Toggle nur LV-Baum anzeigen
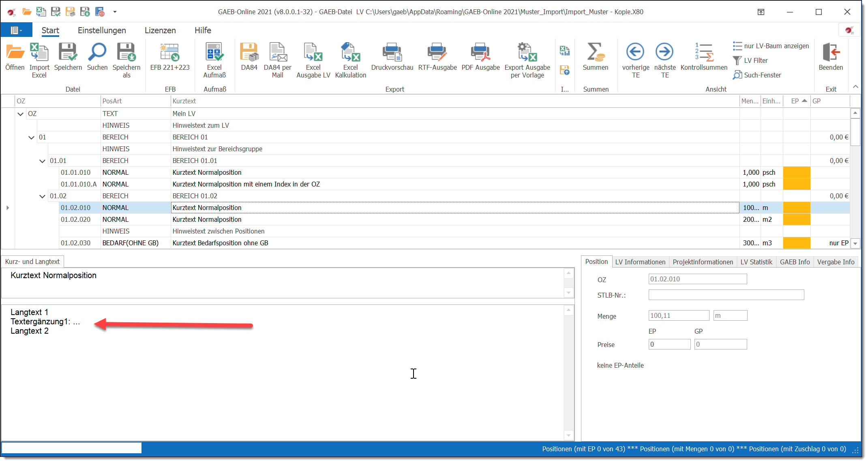Image resolution: width=868 pixels, height=463 pixels. [771, 46]
